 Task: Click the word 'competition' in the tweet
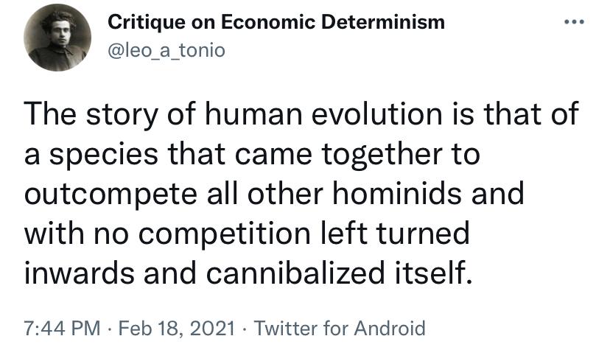pos(225,235)
